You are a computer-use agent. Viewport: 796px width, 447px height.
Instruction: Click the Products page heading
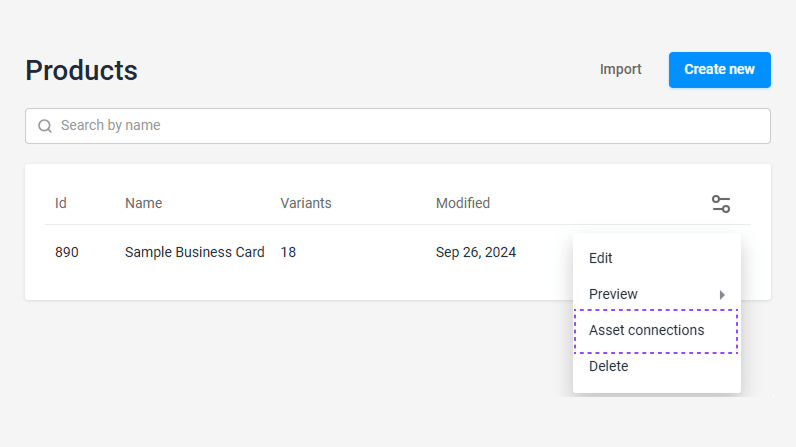[x=81, y=70]
